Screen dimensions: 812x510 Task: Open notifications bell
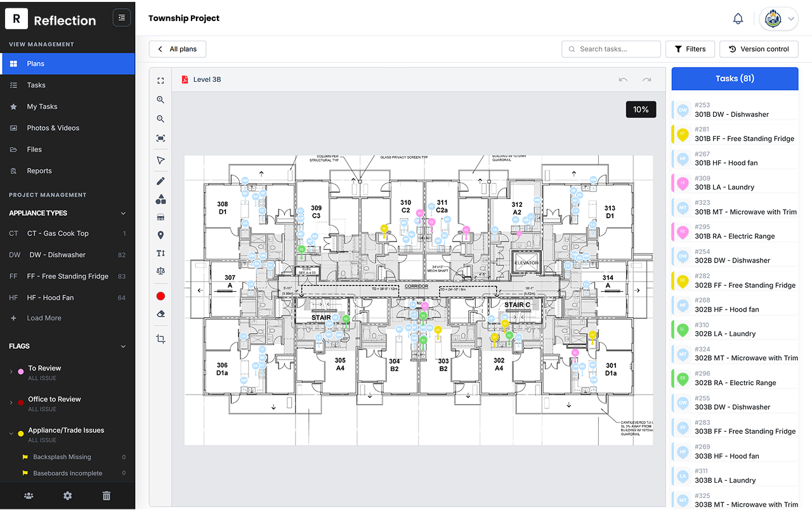(x=738, y=19)
